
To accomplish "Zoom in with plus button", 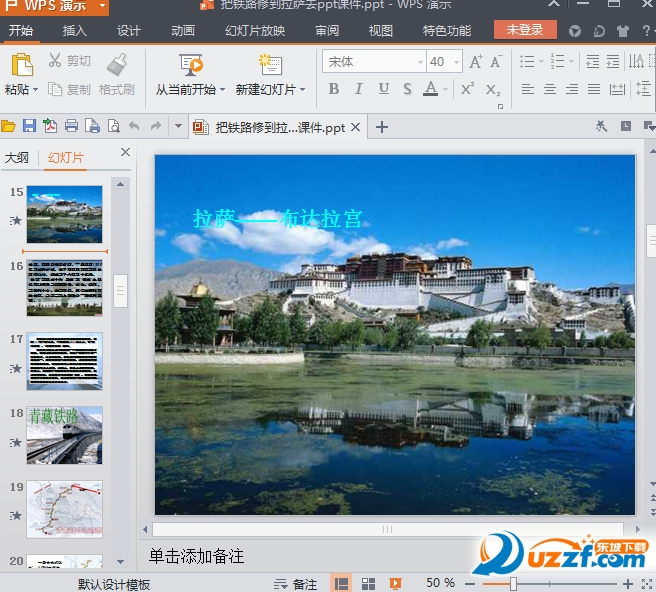I will point(628,584).
